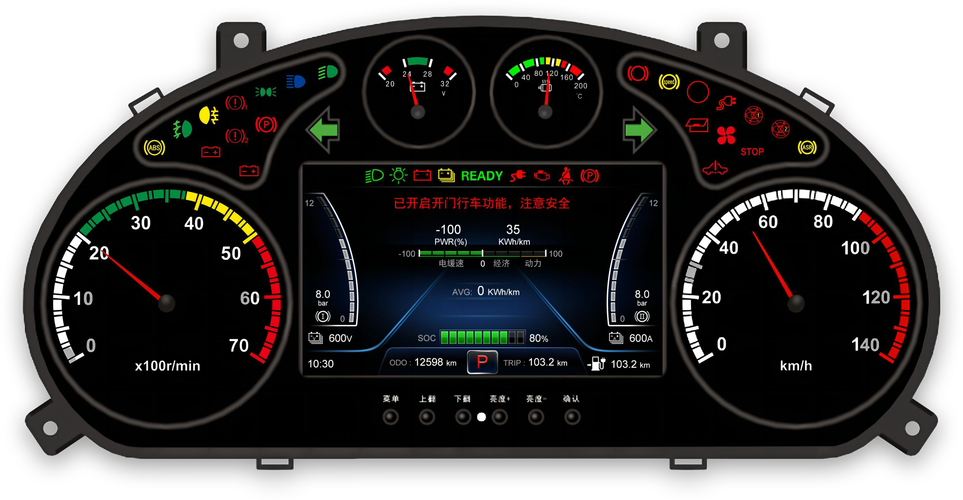Click the yellow front fog light indicator
Image resolution: width=963 pixels, height=500 pixels.
(209, 115)
